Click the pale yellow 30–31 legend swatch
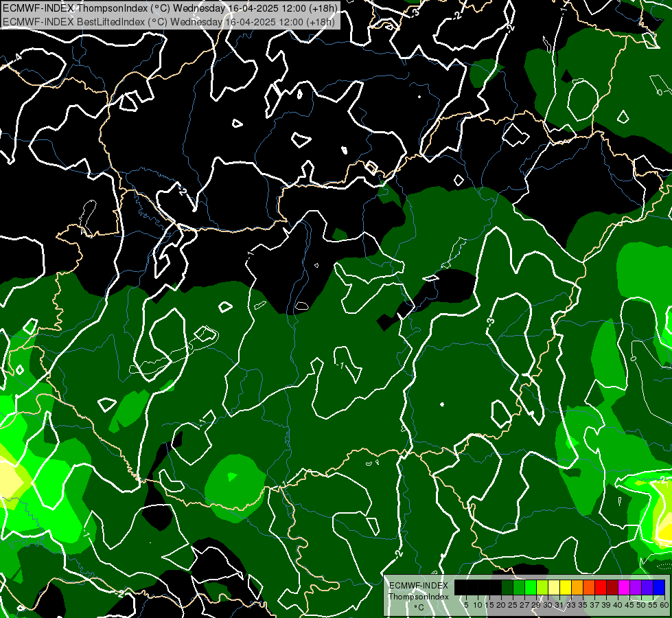Viewport: 672px width, 618px height. pyautogui.click(x=554, y=587)
